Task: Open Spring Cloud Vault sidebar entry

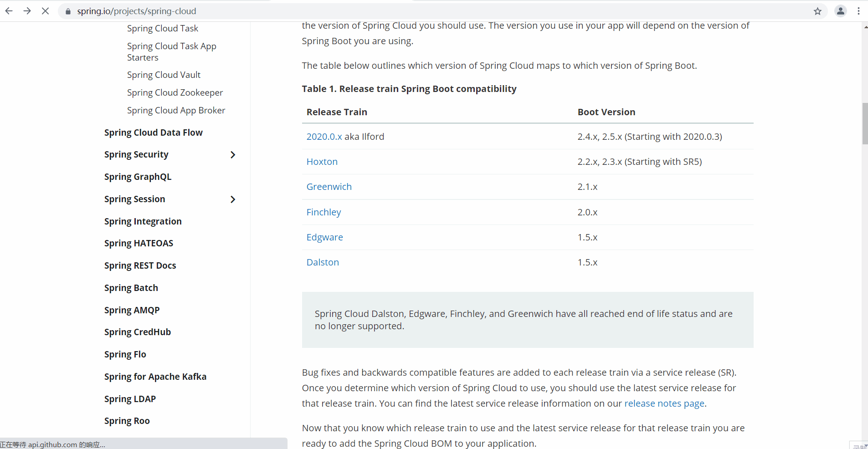Action: 164,75
